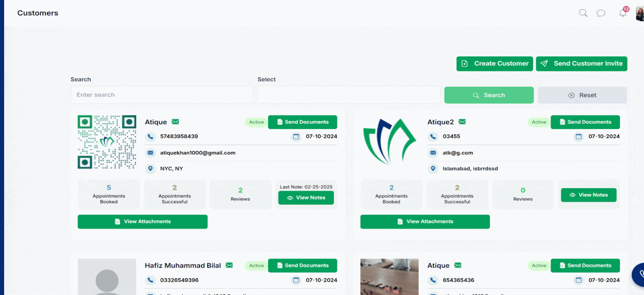The height and width of the screenshot is (295, 644).
Task: Click the mail icon beside atk@g.com
Action: tap(433, 153)
